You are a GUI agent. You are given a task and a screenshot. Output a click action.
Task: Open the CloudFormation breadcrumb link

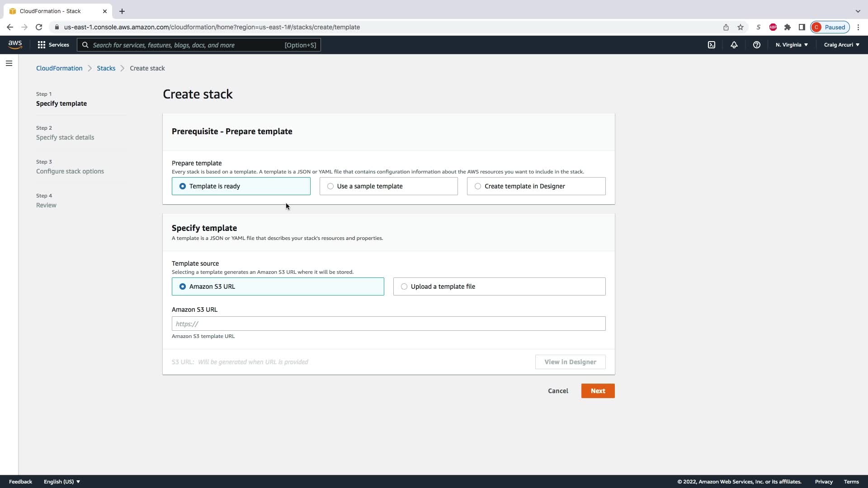tap(59, 68)
